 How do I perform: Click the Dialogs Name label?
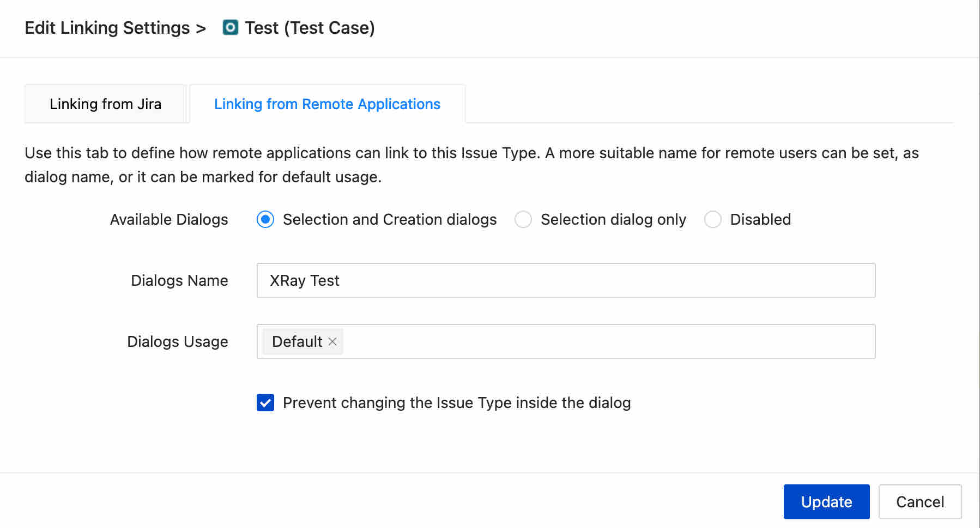[x=179, y=280]
